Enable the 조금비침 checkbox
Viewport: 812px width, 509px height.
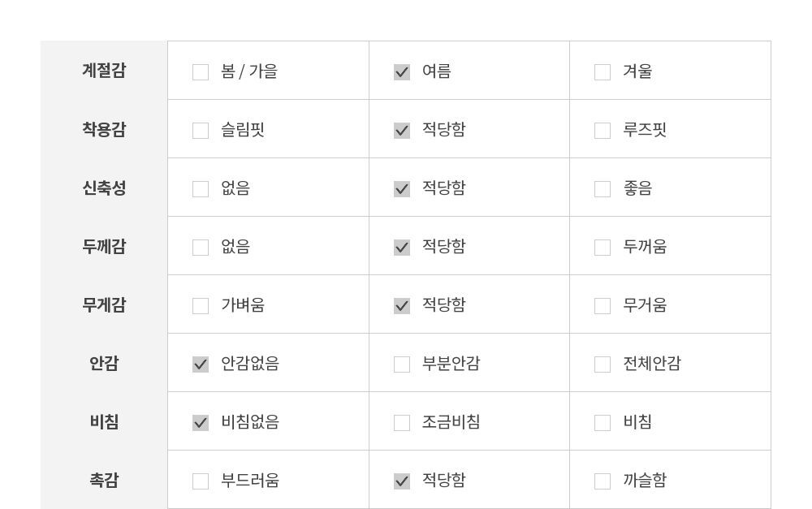click(402, 423)
